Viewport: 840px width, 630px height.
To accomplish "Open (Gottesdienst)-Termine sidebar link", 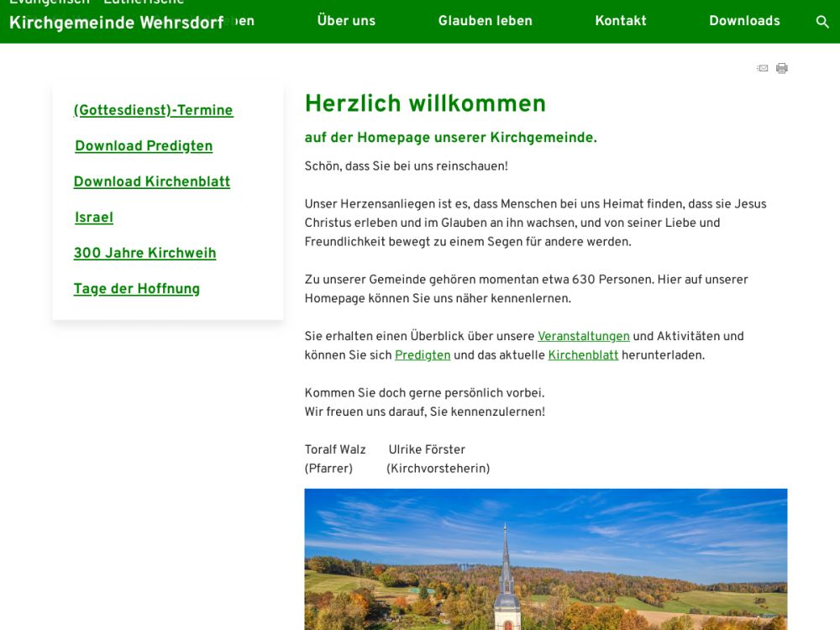I will pos(154,111).
